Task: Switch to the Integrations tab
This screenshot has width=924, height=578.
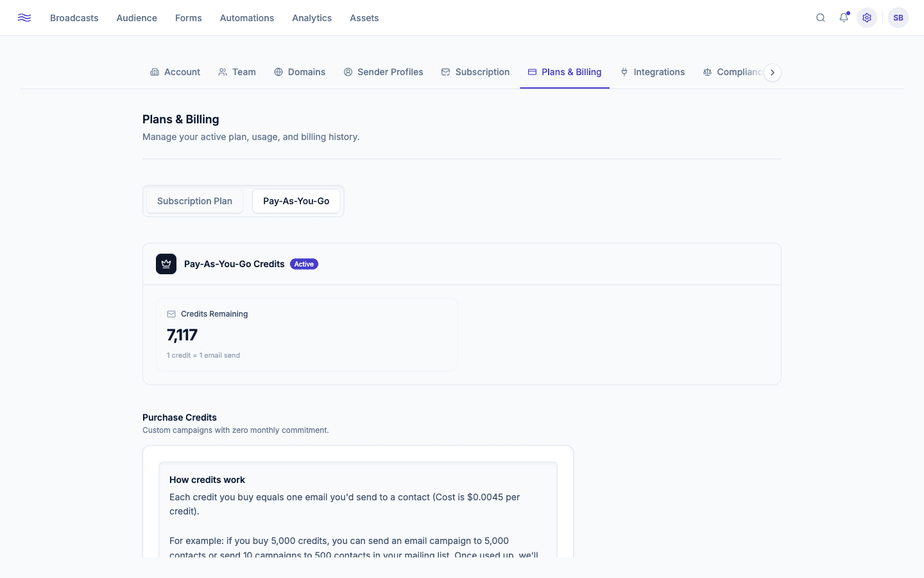Action: click(x=653, y=72)
